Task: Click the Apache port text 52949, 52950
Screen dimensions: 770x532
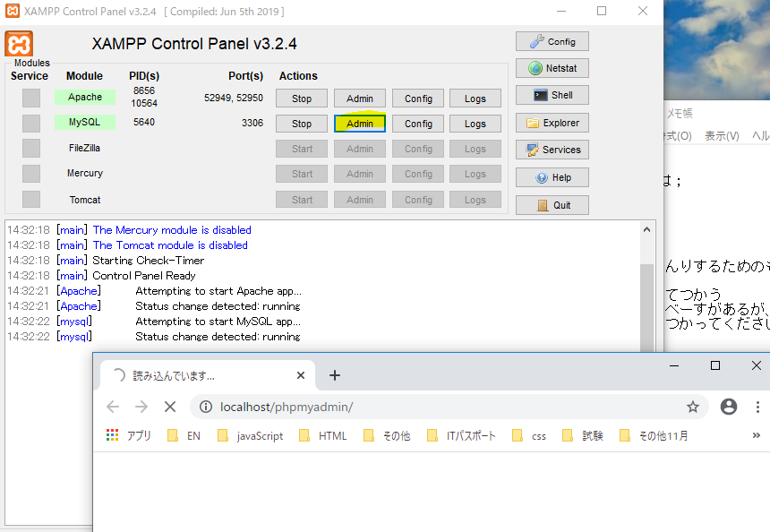Action: 234,98
